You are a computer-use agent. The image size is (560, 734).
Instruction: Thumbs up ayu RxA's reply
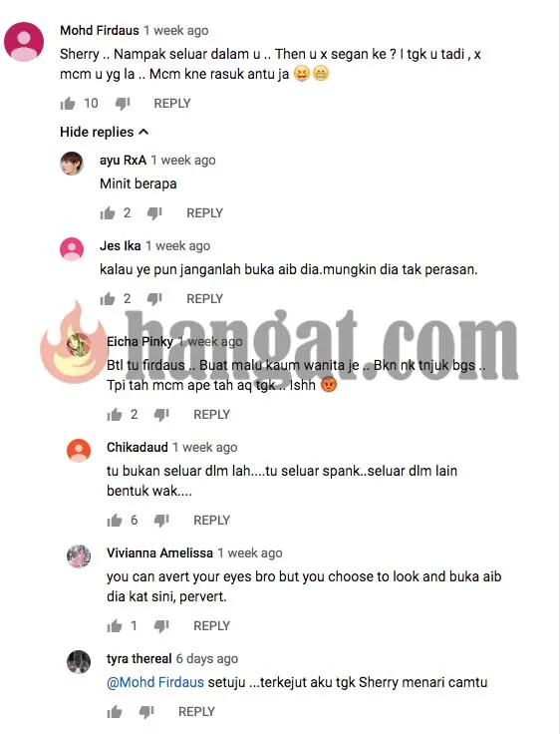click(x=108, y=213)
